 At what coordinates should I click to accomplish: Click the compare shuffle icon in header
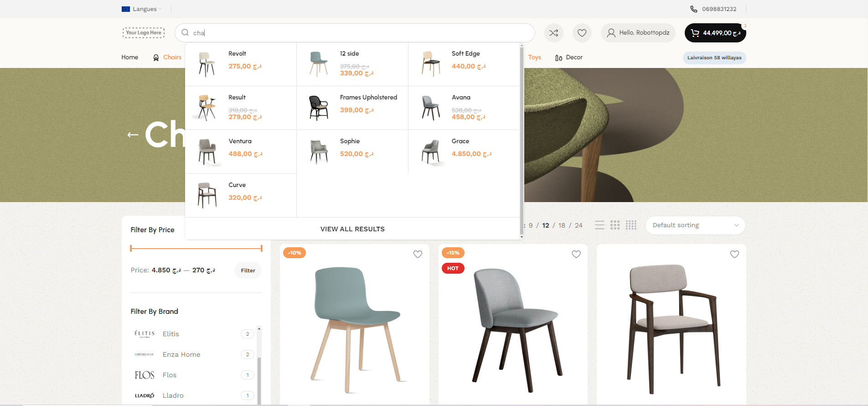[x=553, y=33]
